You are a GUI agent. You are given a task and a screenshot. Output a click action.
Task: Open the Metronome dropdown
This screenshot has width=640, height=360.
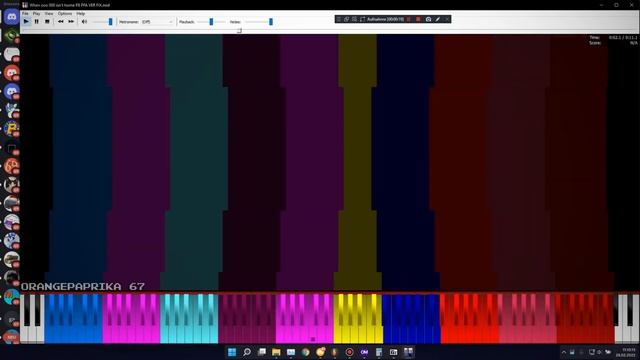tap(158, 22)
